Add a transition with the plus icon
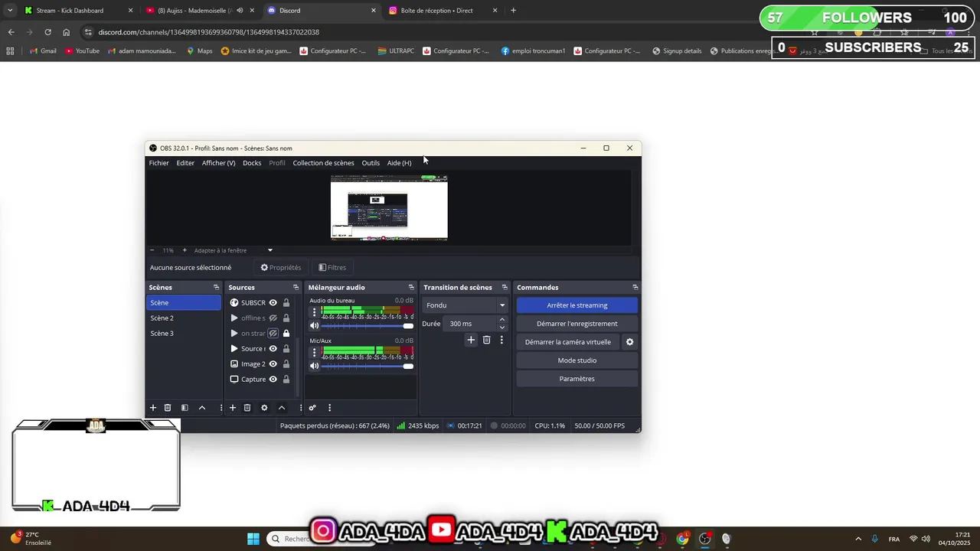980x551 pixels. coord(471,340)
